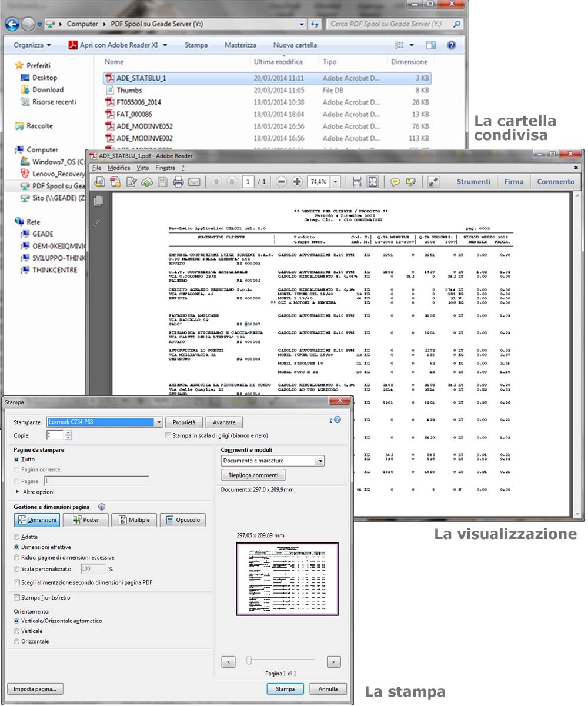The width and height of the screenshot is (588, 706).
Task: Enable grayscale printing checkbox
Action: 169,436
